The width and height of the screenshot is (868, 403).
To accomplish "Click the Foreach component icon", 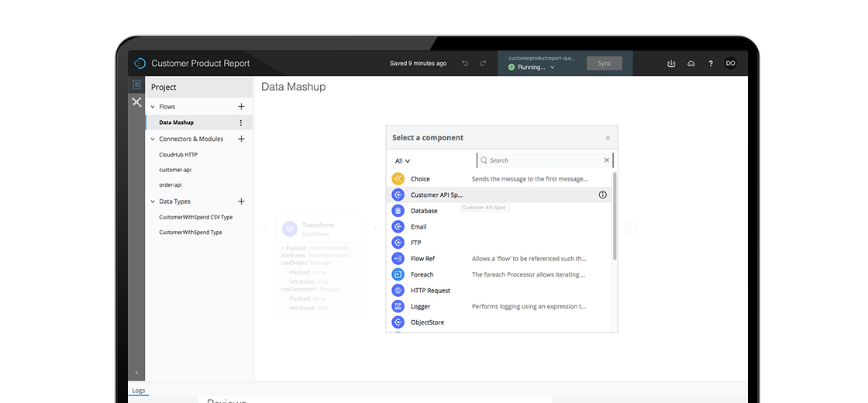I will [398, 274].
